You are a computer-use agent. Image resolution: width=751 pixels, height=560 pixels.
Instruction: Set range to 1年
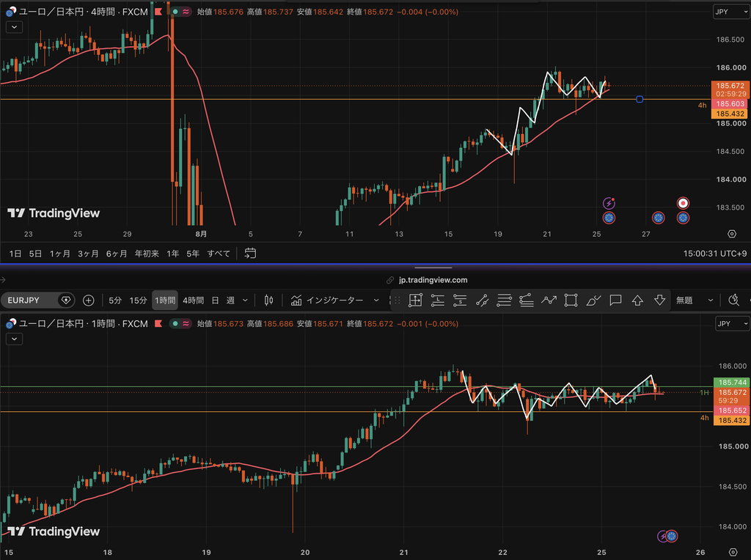point(172,253)
